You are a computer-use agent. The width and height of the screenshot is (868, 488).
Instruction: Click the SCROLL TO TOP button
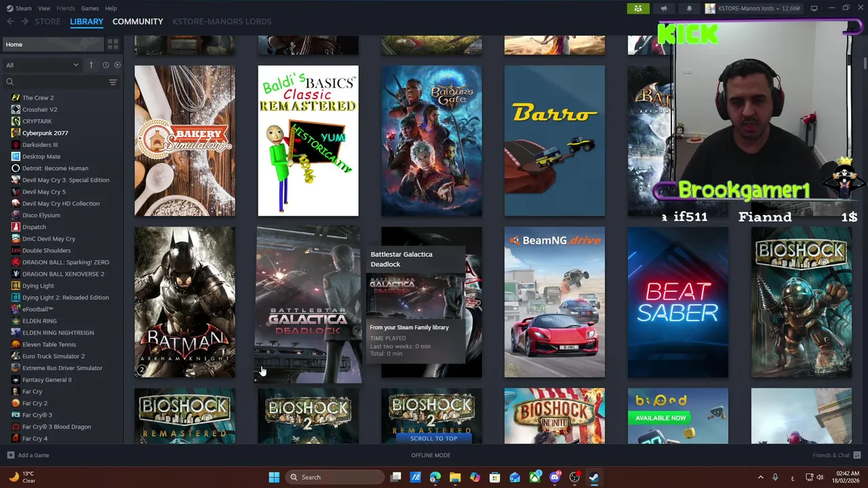(x=434, y=439)
